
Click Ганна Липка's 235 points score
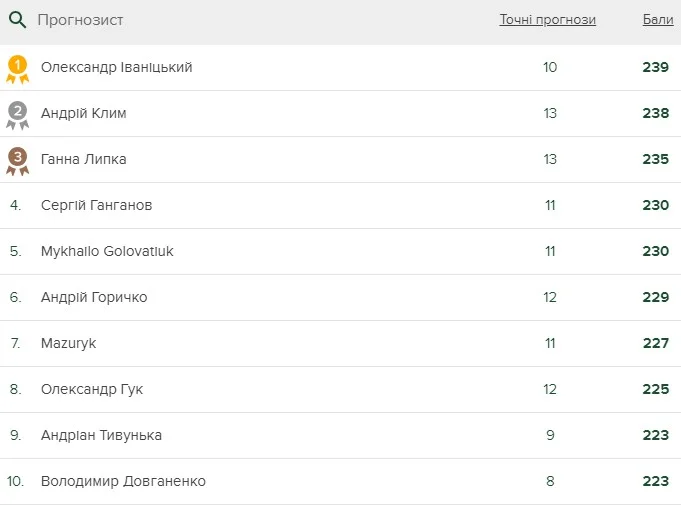655,159
